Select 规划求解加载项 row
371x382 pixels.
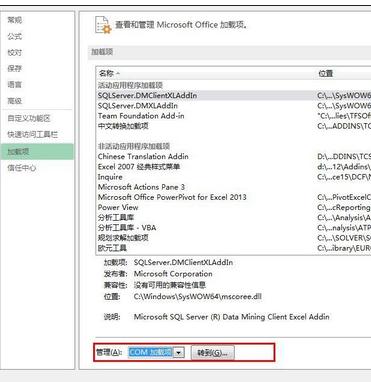tap(233, 238)
